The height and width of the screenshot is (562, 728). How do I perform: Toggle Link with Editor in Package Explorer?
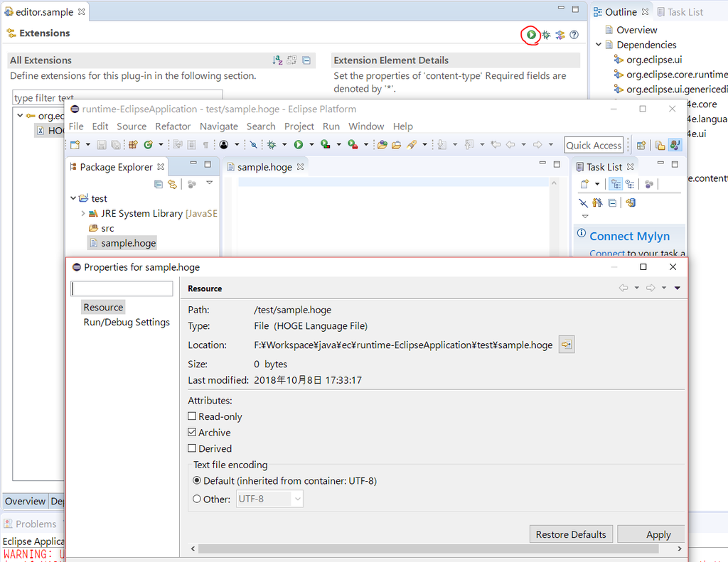coord(172,184)
